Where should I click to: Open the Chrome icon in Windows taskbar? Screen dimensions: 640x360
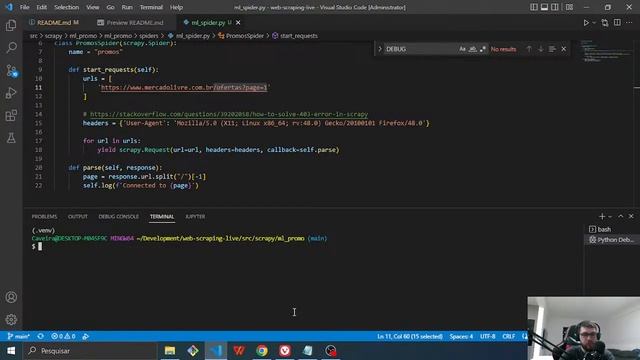click(262, 351)
